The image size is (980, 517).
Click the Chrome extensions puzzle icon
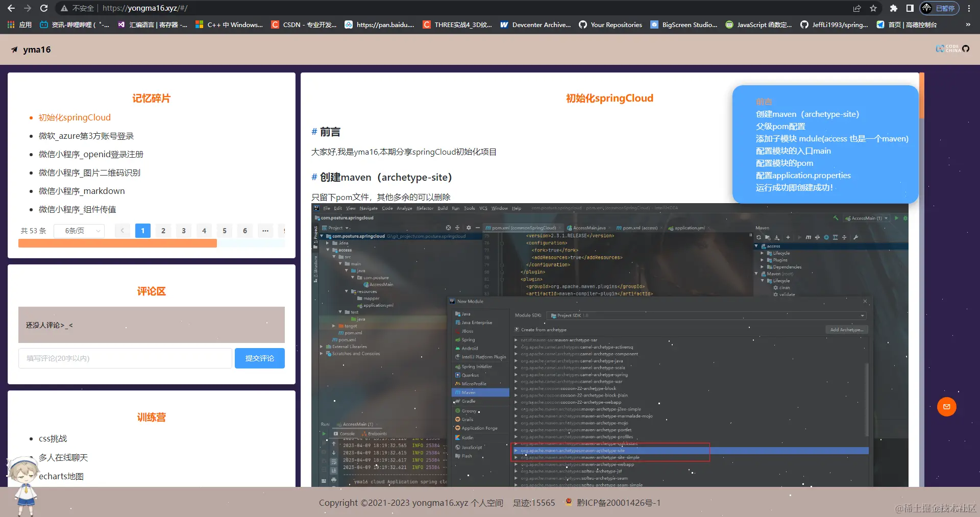[x=894, y=8]
